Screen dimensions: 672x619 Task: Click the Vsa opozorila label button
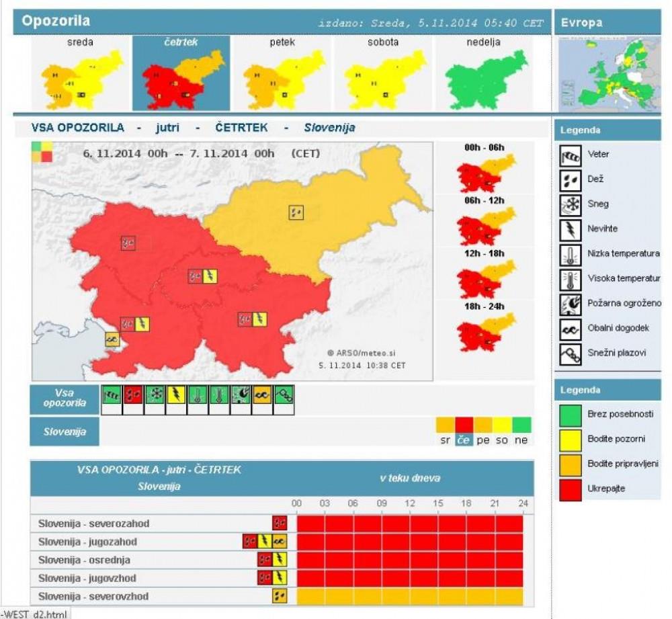(65, 399)
